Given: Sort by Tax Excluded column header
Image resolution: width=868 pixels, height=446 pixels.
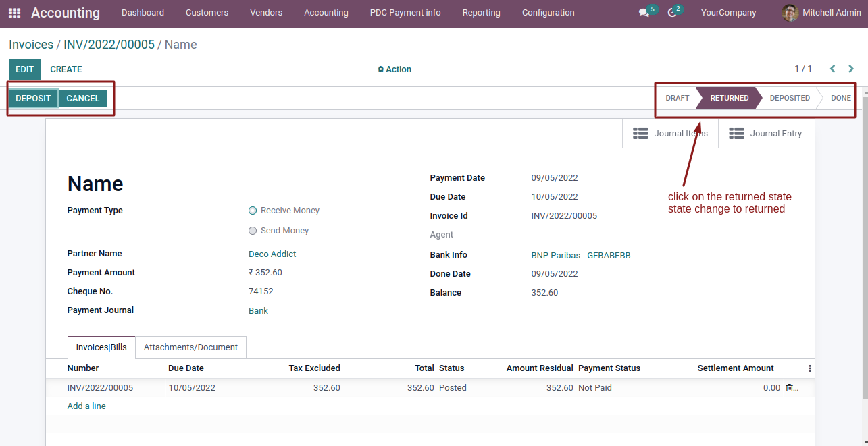Looking at the screenshot, I should tap(314, 368).
